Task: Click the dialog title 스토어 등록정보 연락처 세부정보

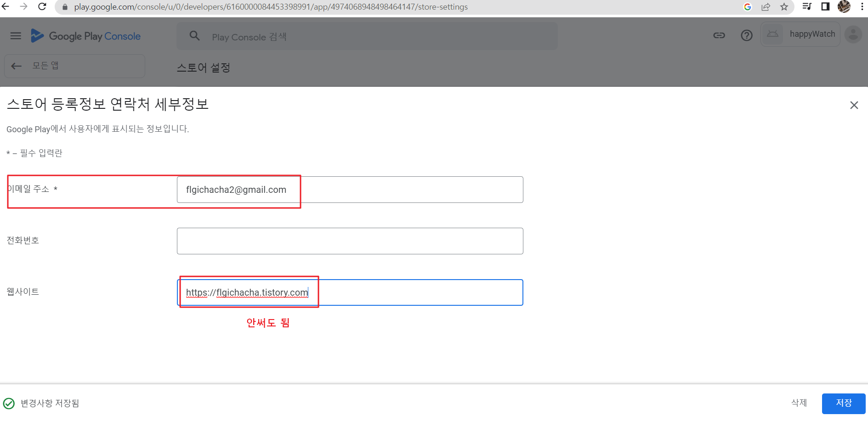Action: tap(108, 104)
